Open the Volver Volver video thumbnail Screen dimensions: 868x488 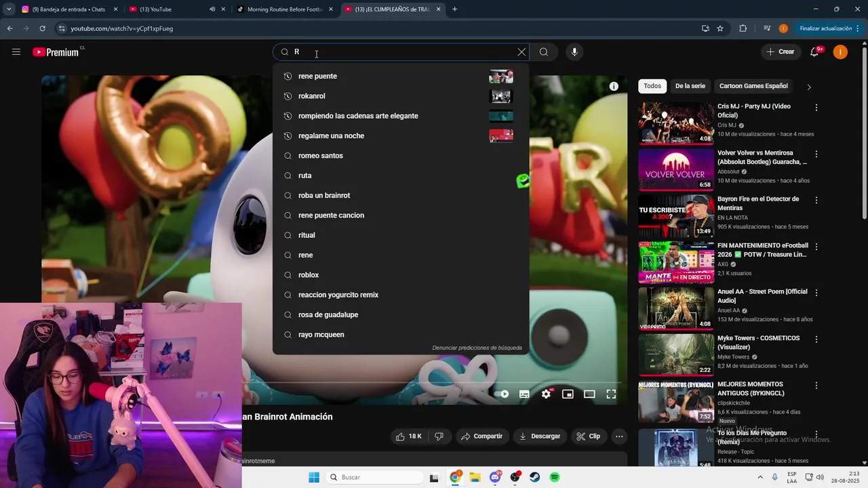pyautogui.click(x=675, y=169)
